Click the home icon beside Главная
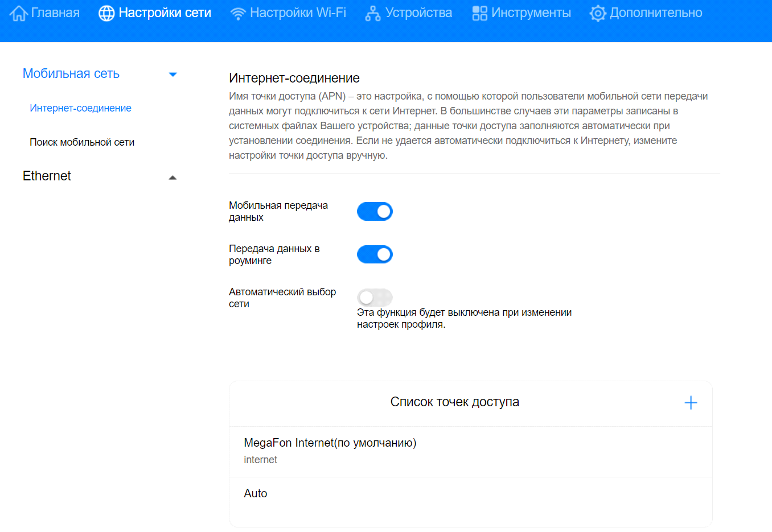 pyautogui.click(x=18, y=13)
